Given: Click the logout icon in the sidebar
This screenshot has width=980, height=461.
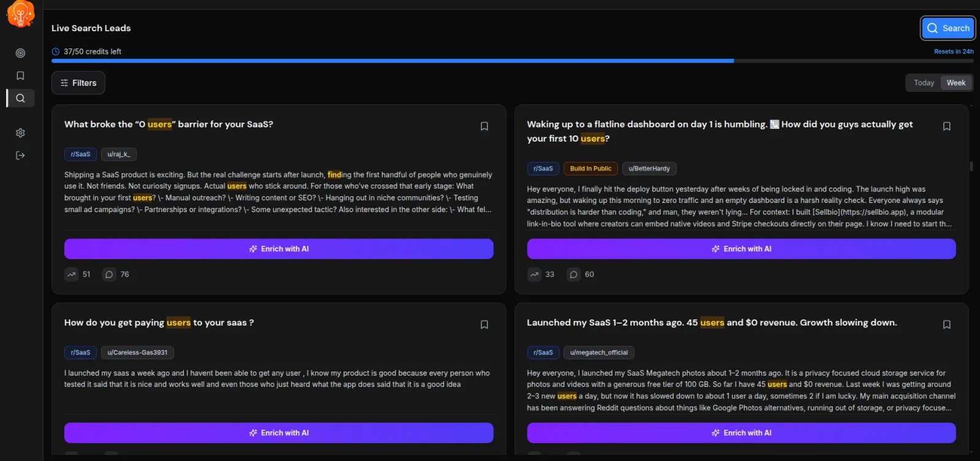Looking at the screenshot, I should [x=20, y=155].
